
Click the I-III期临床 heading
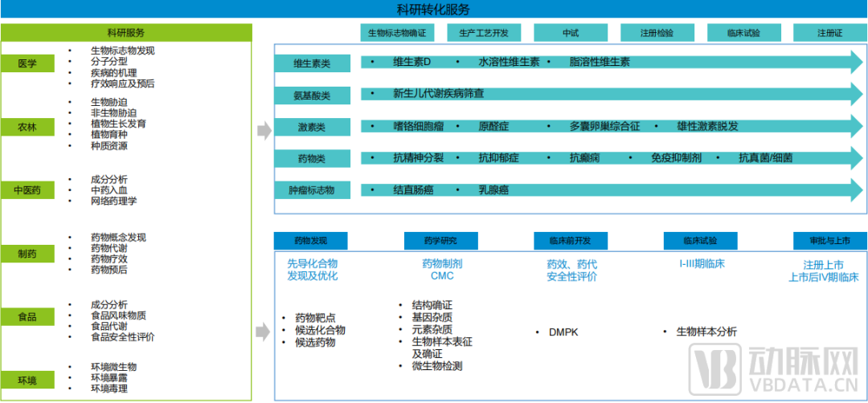[x=702, y=263]
